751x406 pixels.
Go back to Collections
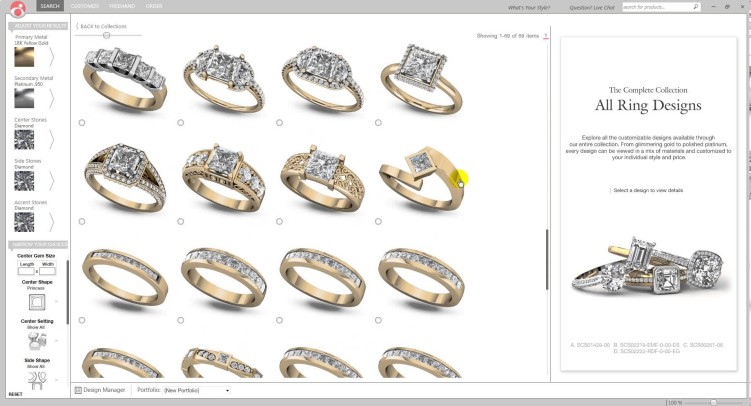tap(102, 26)
